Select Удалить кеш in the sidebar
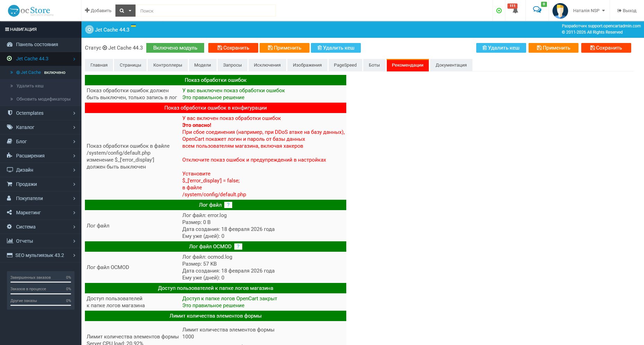Screen dimensions: 644x345 (x=30, y=86)
